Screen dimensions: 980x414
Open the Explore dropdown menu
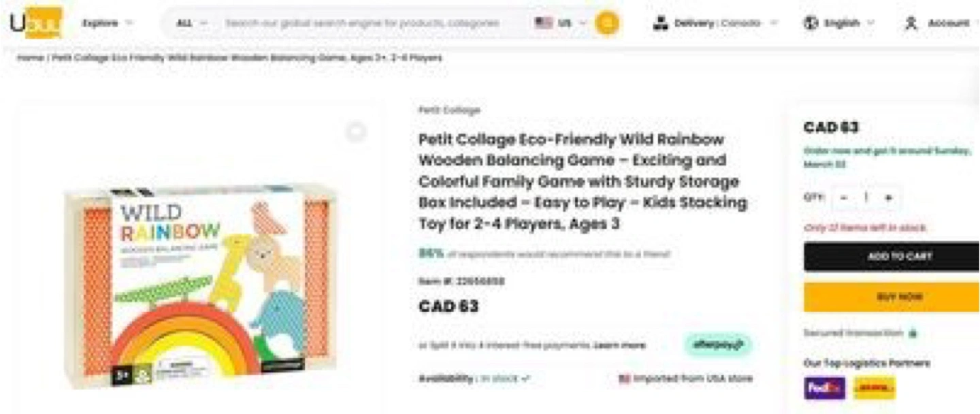tap(107, 23)
